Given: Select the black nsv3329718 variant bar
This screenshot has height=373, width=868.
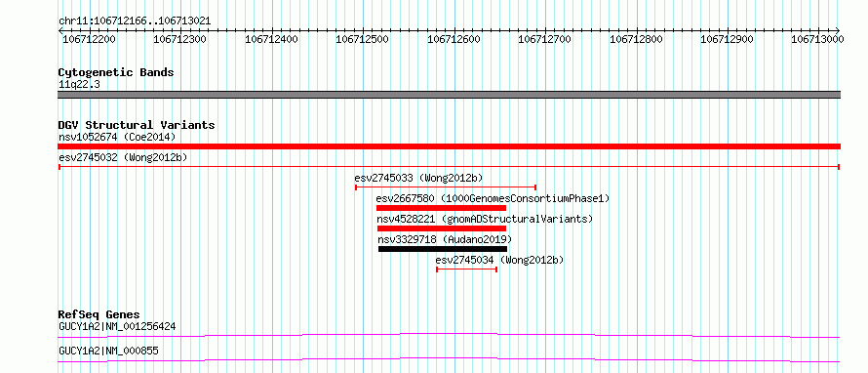Looking at the screenshot, I should 443,249.
